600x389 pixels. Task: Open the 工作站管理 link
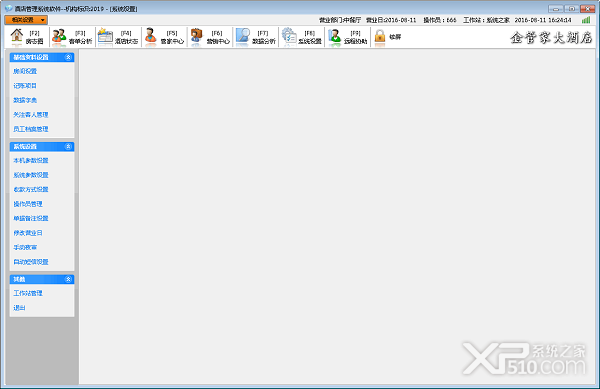tap(28, 293)
